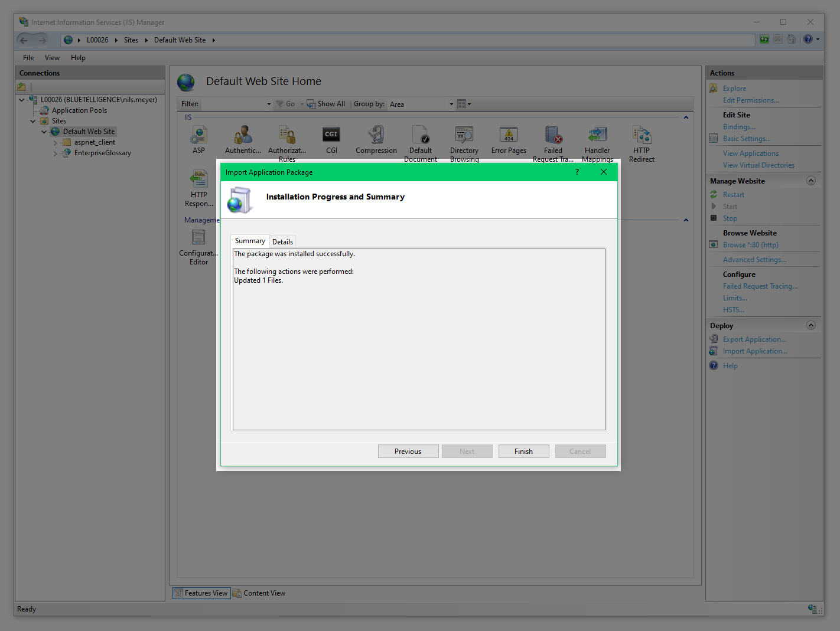Select Application Pools in Connections tree
This screenshot has width=840, height=631.
click(x=79, y=110)
